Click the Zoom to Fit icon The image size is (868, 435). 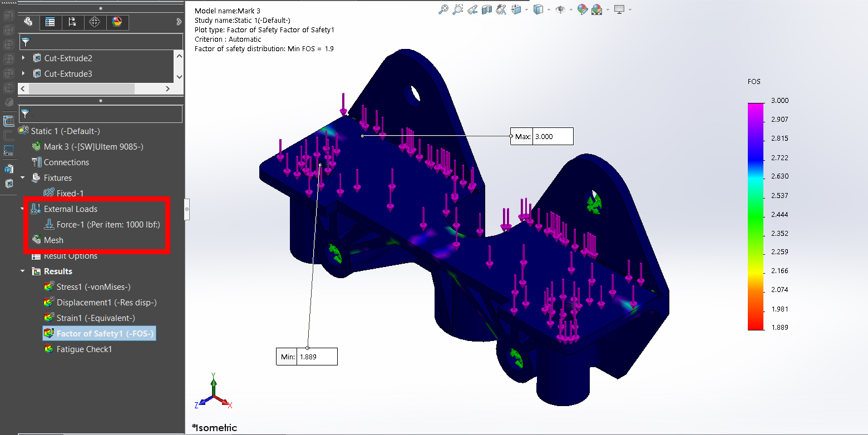(443, 9)
